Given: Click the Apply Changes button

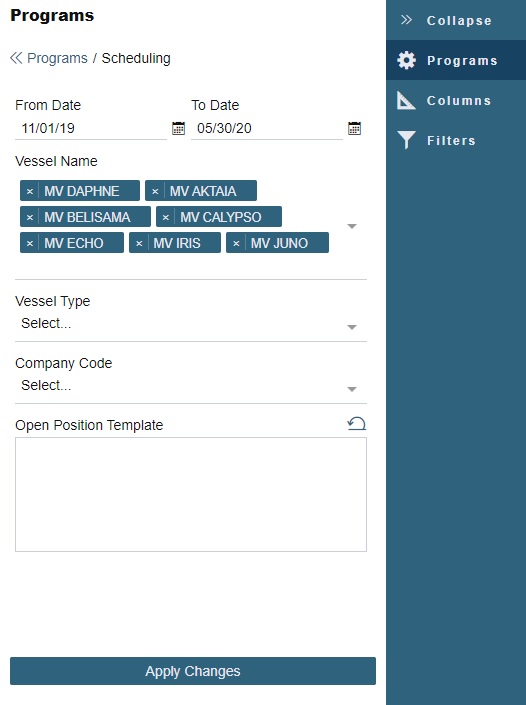Looking at the screenshot, I should point(193,671).
